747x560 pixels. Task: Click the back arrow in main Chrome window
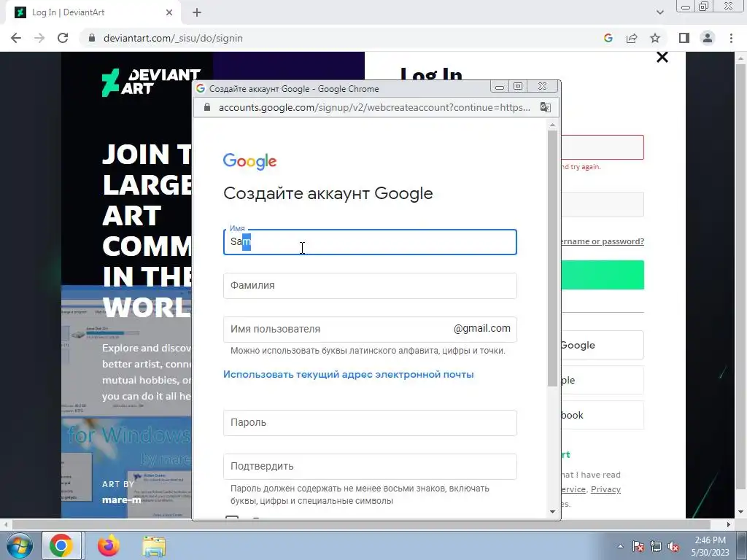16,38
